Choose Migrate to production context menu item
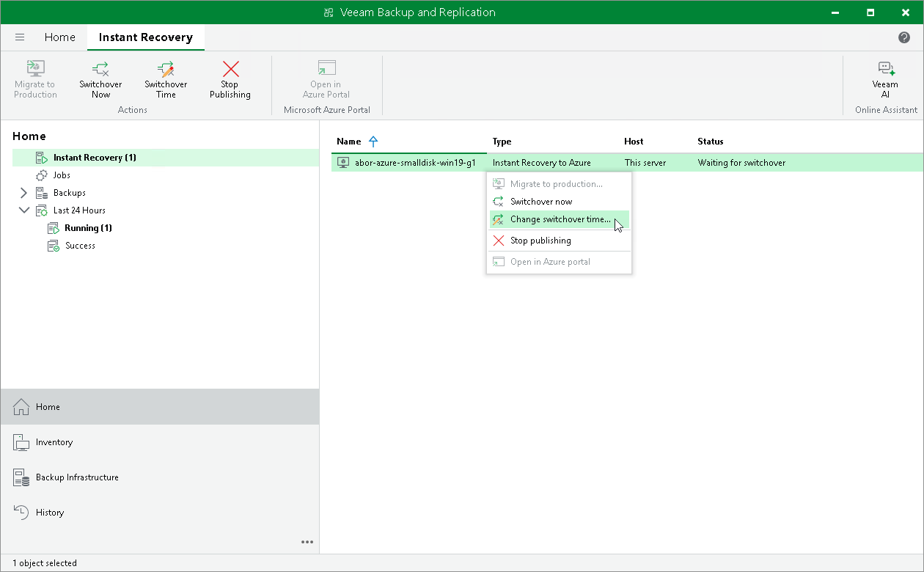The image size is (924, 572). point(559,184)
